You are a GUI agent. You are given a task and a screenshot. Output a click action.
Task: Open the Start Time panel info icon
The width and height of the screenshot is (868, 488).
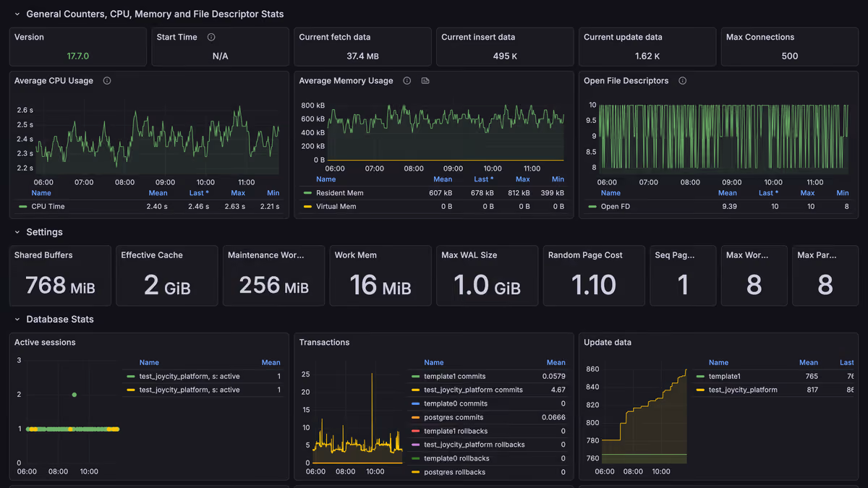tap(211, 37)
